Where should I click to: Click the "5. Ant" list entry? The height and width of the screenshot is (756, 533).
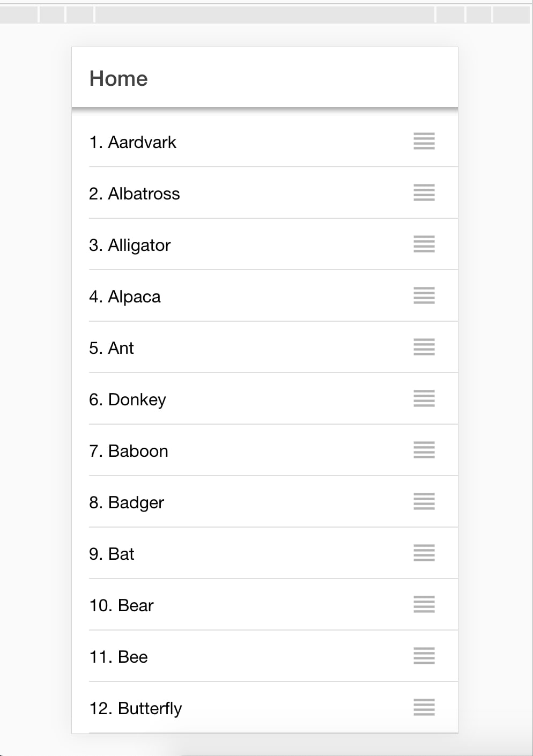[112, 348]
